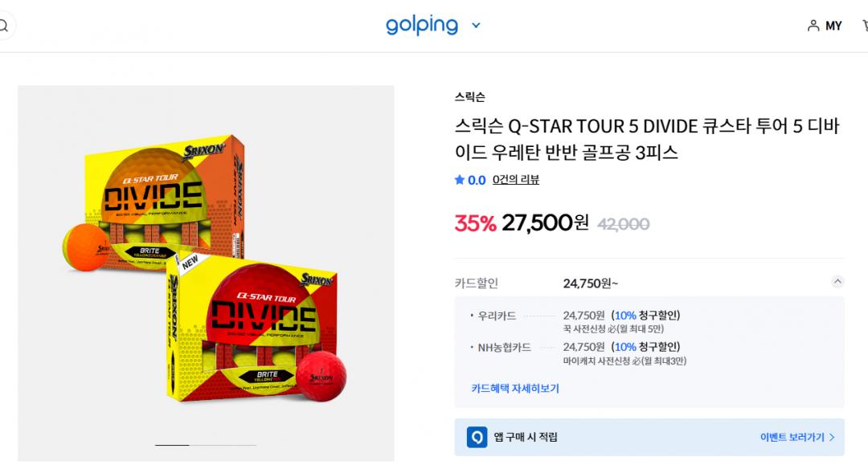Follow the 이벤트 보러가기 link

coord(797,438)
